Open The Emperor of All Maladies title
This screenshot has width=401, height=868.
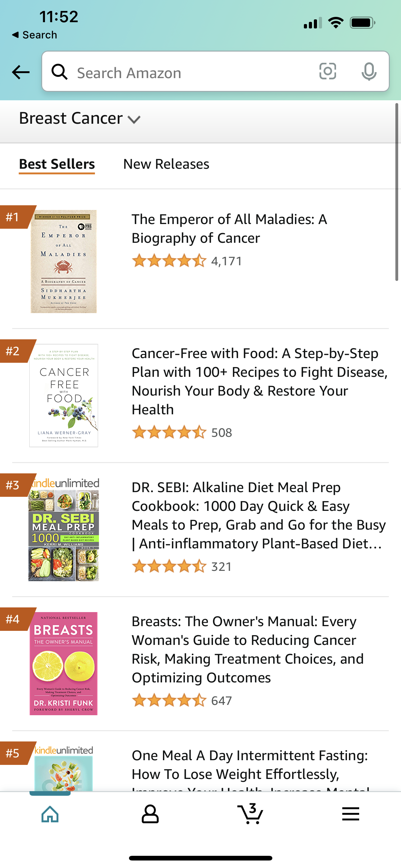tap(229, 228)
